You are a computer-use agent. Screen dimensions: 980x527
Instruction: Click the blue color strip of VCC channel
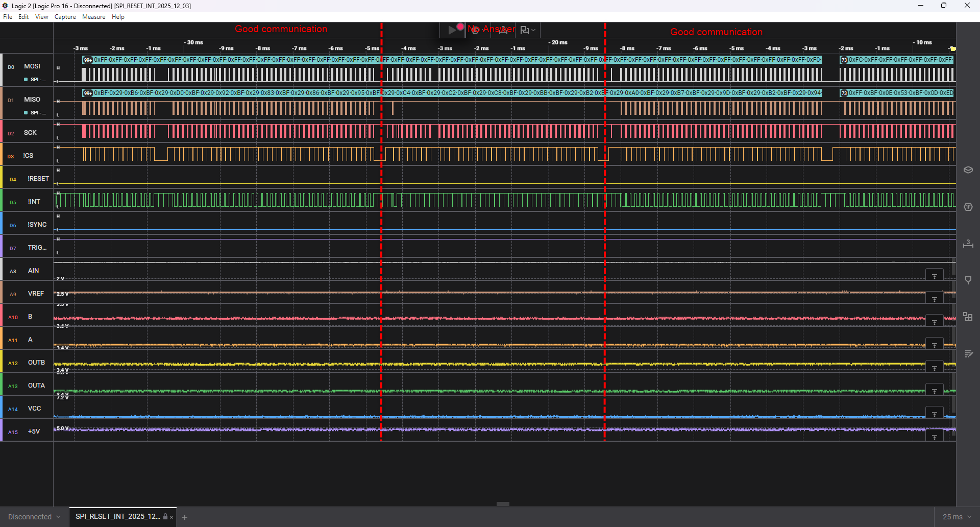1,407
